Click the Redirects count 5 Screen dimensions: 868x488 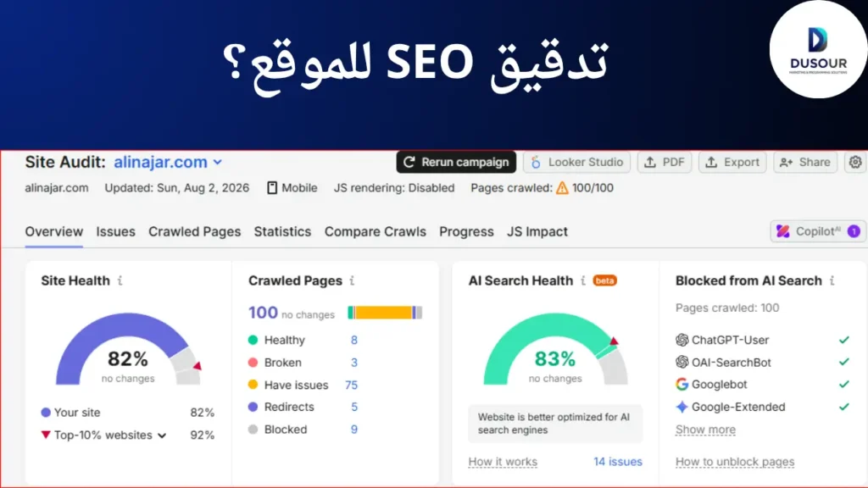click(x=354, y=407)
